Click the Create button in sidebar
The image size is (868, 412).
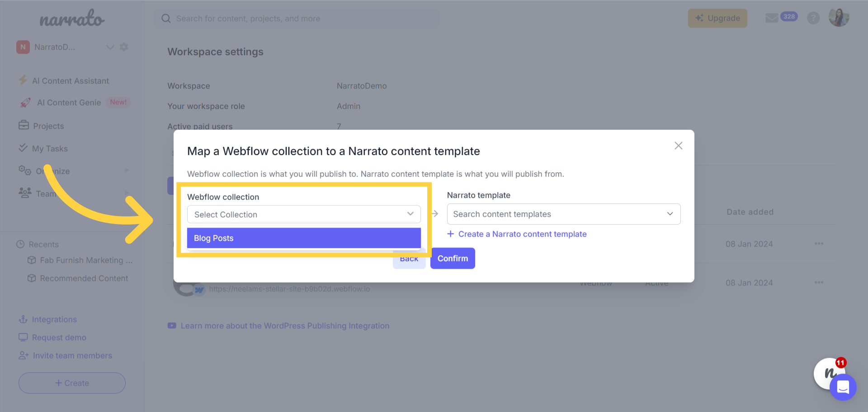[72, 383]
